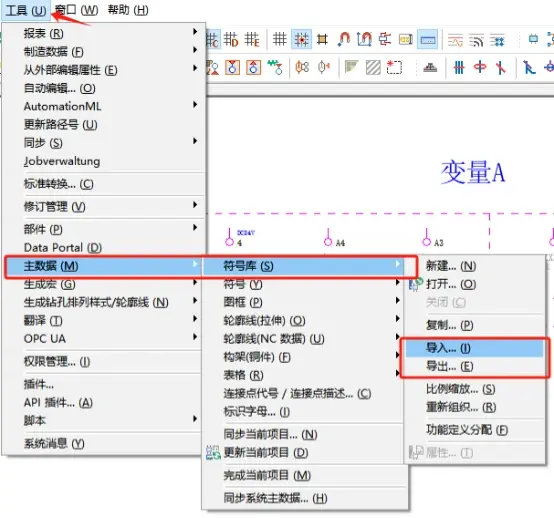This screenshot has height=518, width=554.
Task: Click the object snap magnet icon
Action: [x=343, y=39]
